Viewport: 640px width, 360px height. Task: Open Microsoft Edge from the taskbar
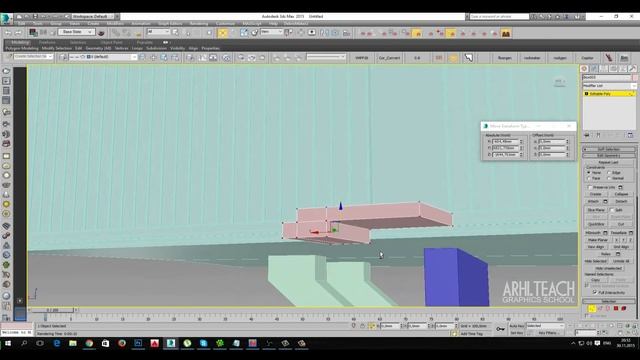[56, 343]
